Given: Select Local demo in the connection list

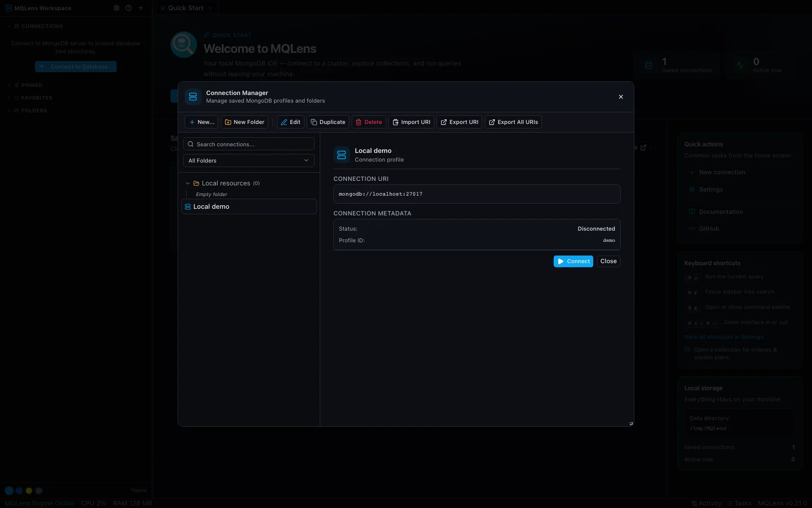Looking at the screenshot, I should coord(249,207).
